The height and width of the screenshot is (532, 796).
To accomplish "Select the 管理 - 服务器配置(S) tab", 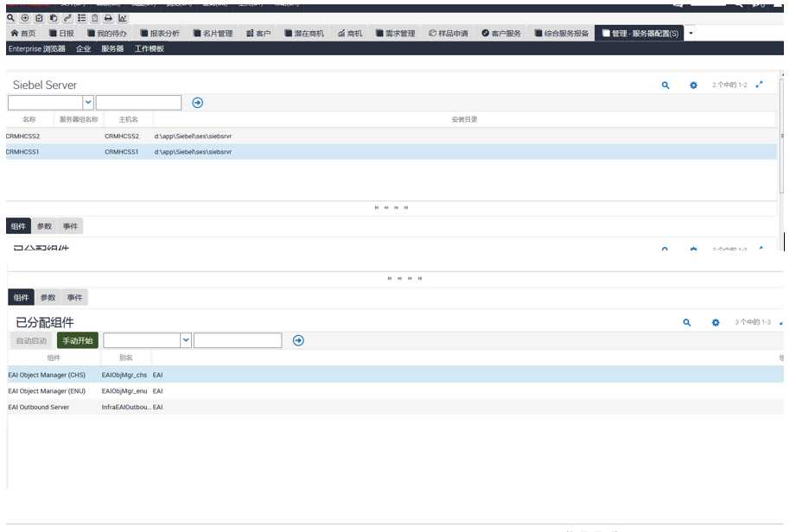I will click(x=640, y=33).
